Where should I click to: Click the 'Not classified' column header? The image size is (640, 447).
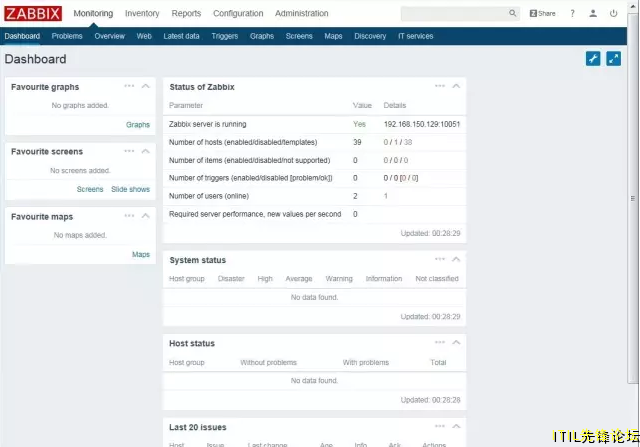tap(437, 278)
